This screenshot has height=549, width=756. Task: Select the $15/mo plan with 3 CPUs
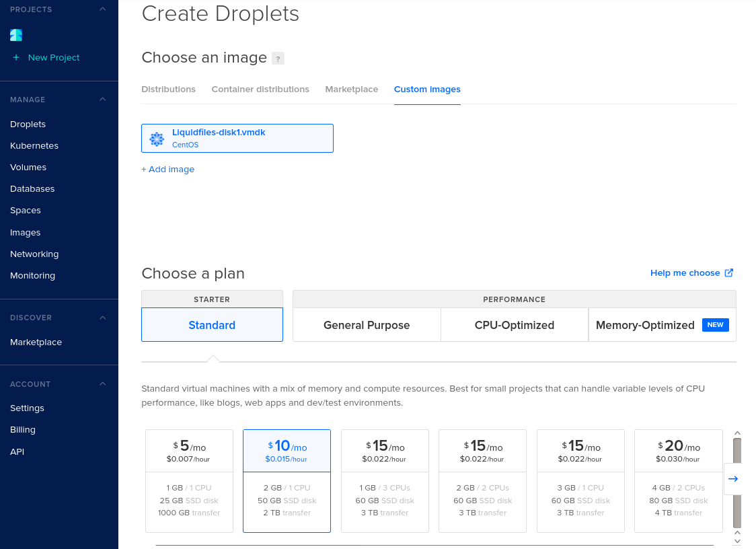click(385, 480)
